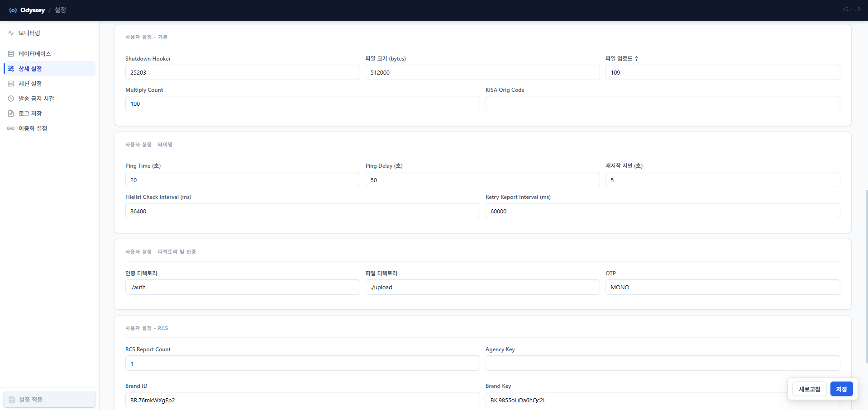Open the 로그 저장 menu item
The height and width of the screenshot is (410, 868).
(x=50, y=113)
